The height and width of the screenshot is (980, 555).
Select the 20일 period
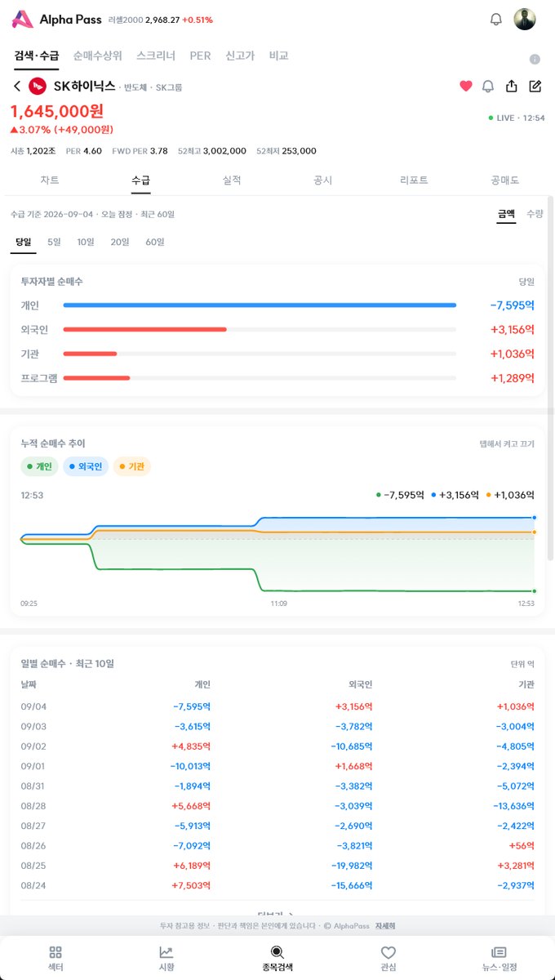(120, 242)
